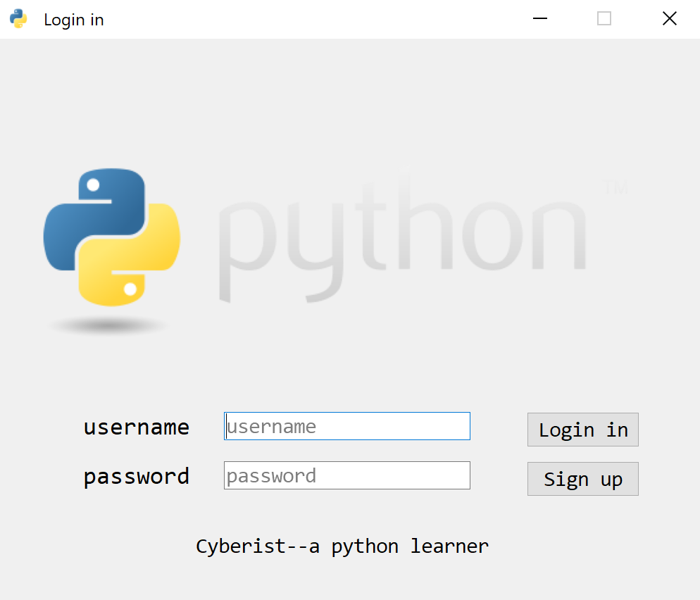
Task: Click the "password" label text
Action: 137,476
